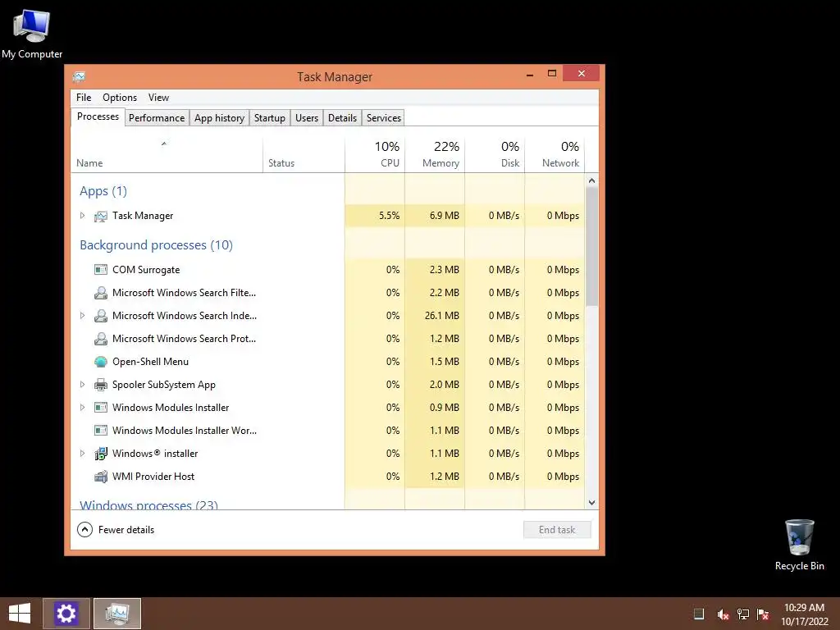840x630 pixels.
Task: Sort by the Network column header
Action: click(x=555, y=155)
